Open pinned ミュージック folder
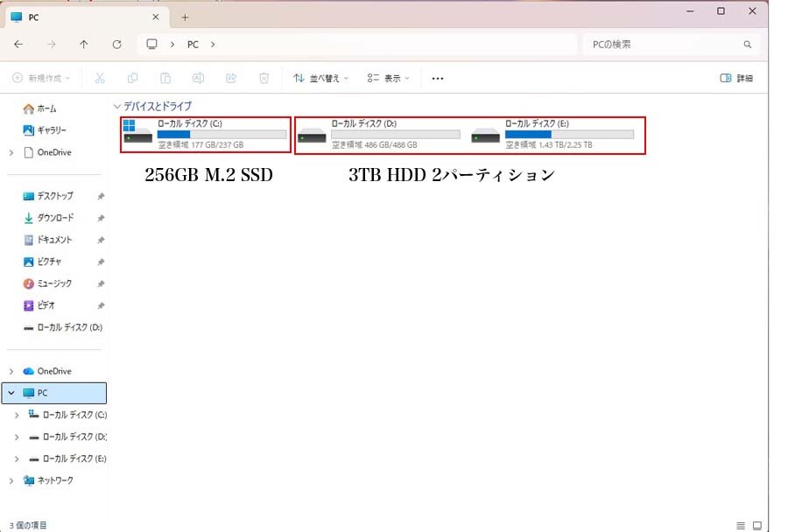The image size is (788, 532). (47, 283)
